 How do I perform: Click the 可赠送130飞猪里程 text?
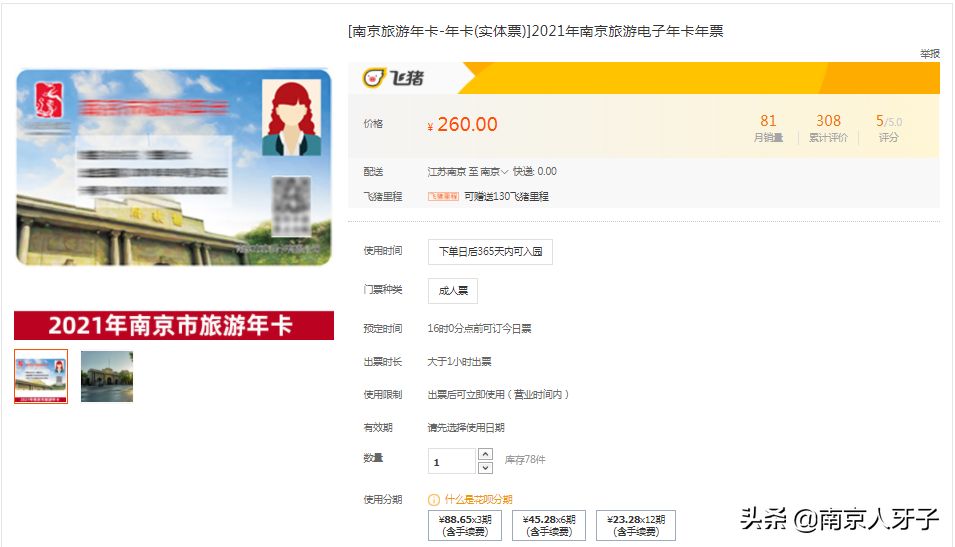click(x=506, y=196)
